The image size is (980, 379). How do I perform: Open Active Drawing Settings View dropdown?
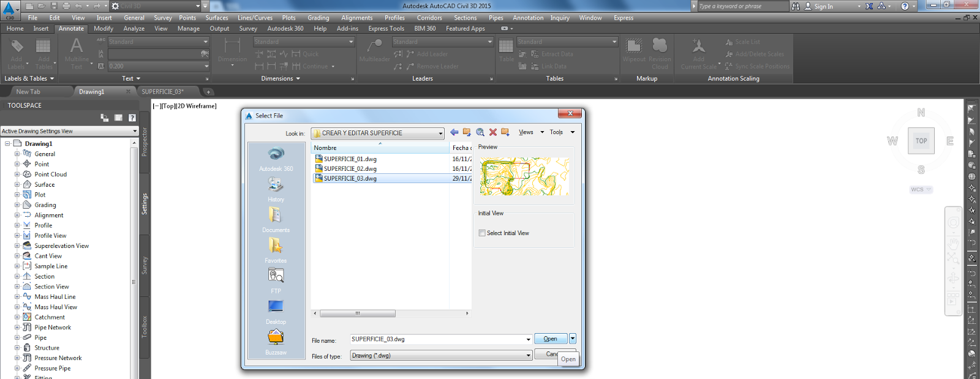[135, 131]
